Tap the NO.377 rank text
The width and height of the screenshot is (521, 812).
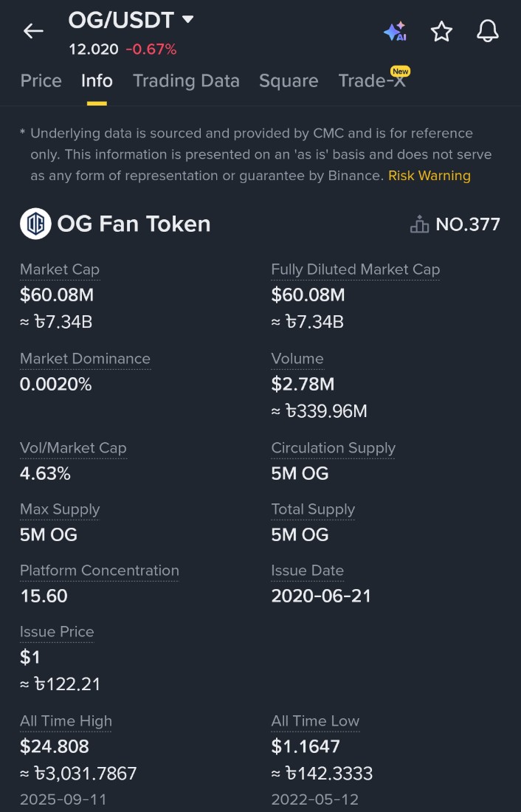coord(468,224)
